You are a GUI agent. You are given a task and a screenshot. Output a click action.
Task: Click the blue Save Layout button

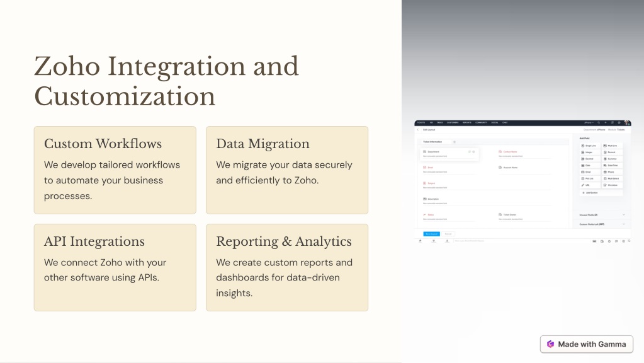(431, 234)
